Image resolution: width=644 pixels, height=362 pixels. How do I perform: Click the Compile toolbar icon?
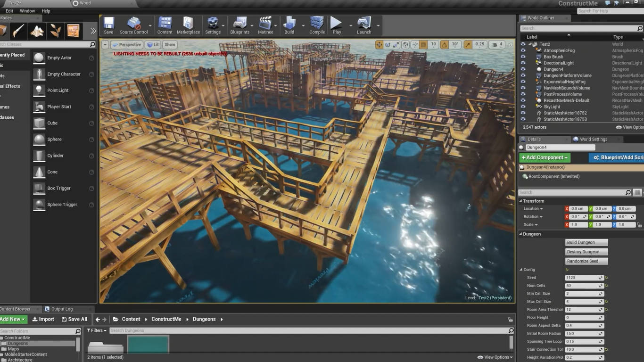[317, 25]
